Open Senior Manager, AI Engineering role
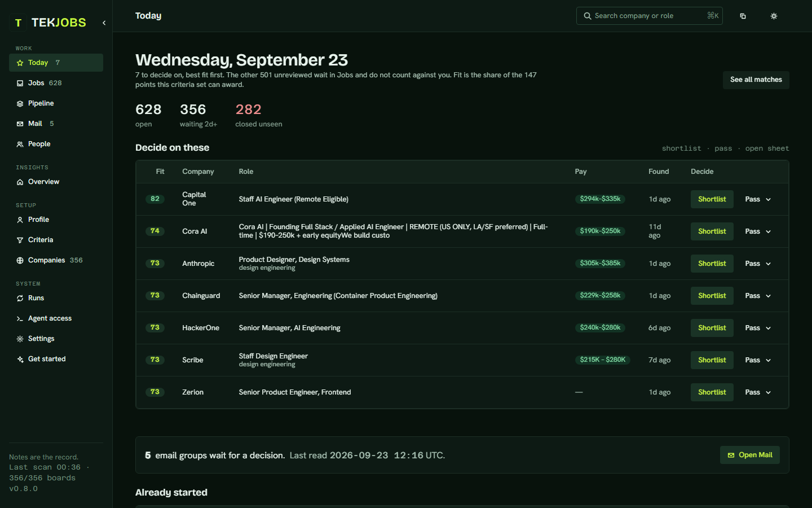Screen dimensions: 812x508 point(289,328)
